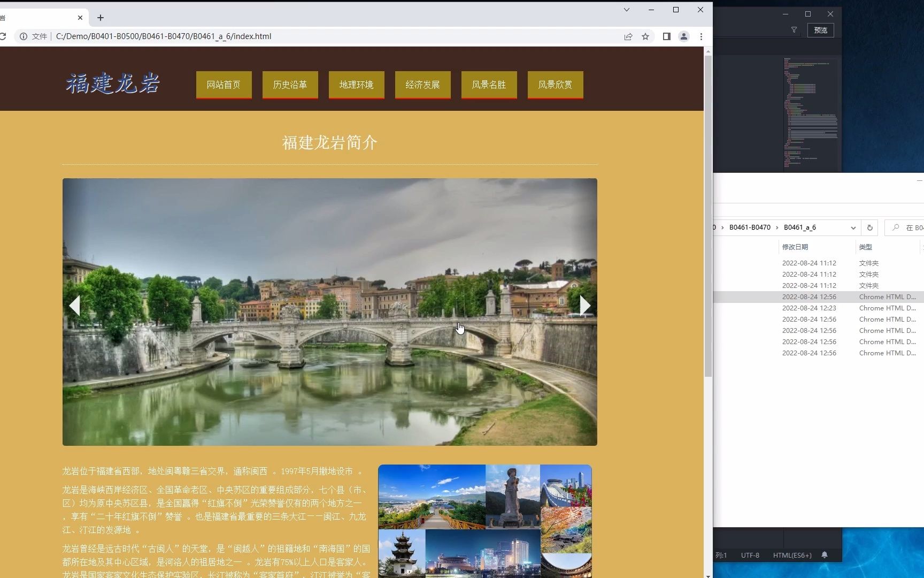Click the 预览 button in the editor
This screenshot has height=578, width=924.
click(x=821, y=30)
